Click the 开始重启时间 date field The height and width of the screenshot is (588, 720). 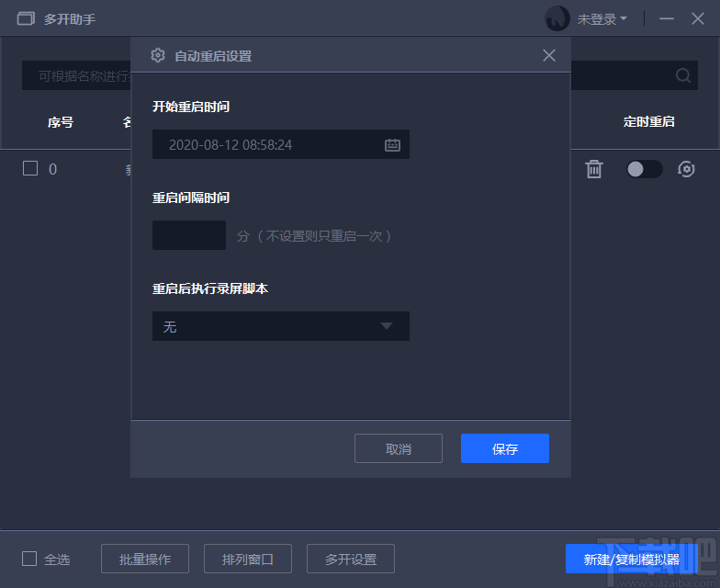point(281,144)
